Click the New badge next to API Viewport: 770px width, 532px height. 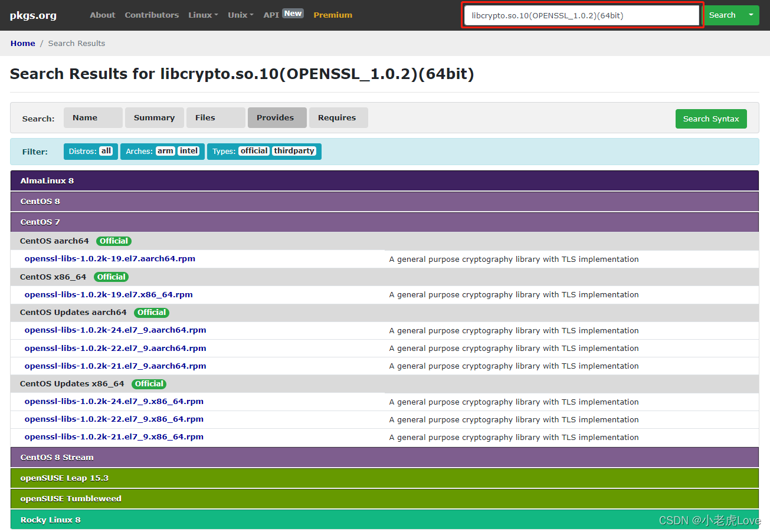(293, 13)
